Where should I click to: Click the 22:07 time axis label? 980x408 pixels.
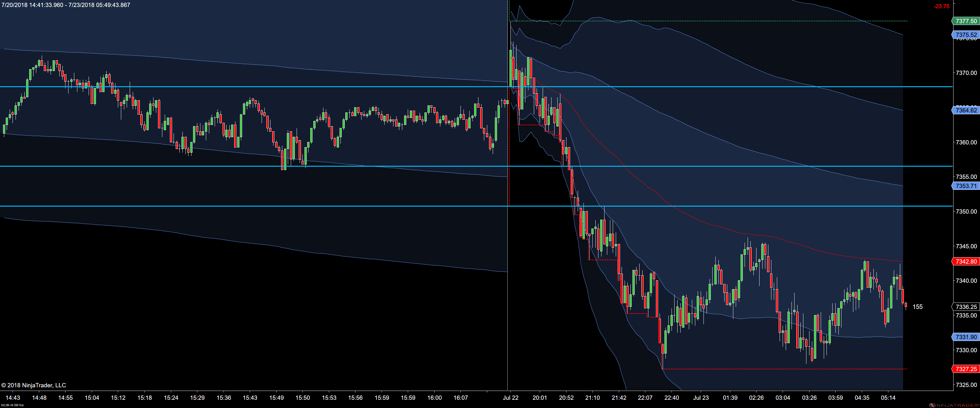click(645, 398)
